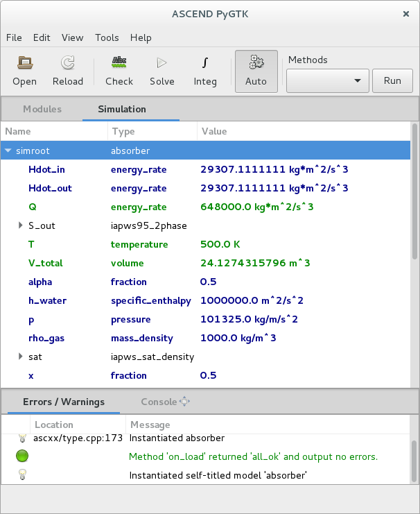
Task: Click the green all_ok status icon
Action: pos(22,456)
